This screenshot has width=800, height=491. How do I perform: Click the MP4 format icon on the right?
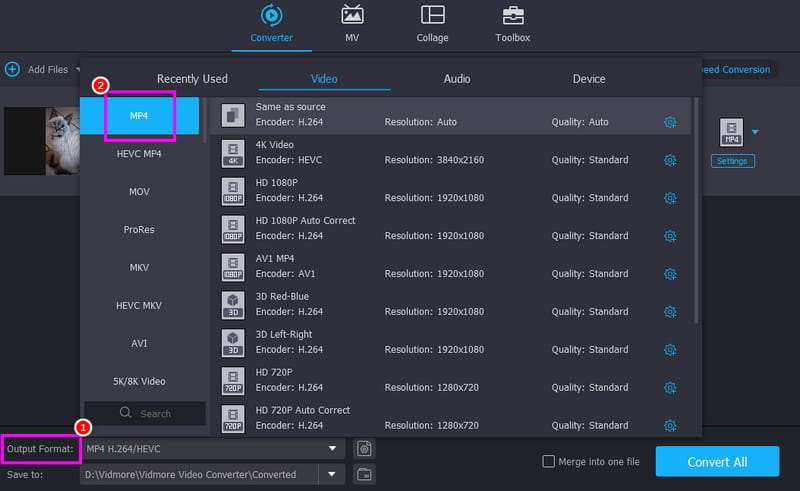731,132
